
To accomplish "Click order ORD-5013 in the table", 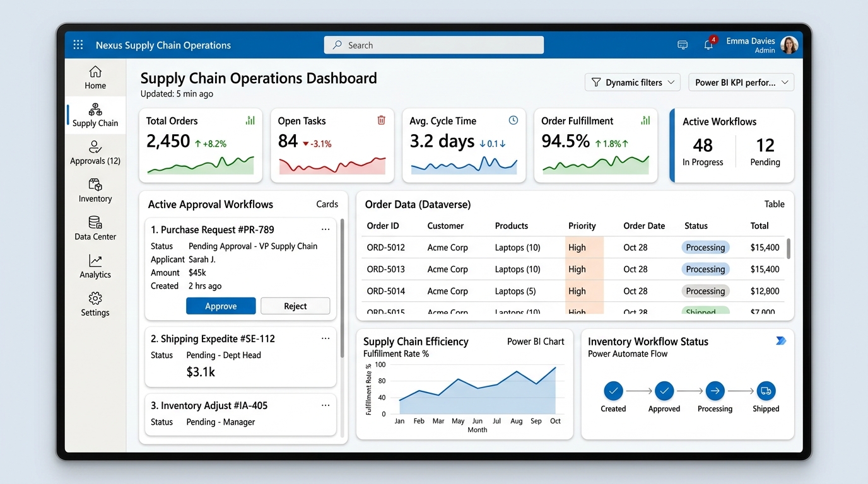I will (x=386, y=269).
